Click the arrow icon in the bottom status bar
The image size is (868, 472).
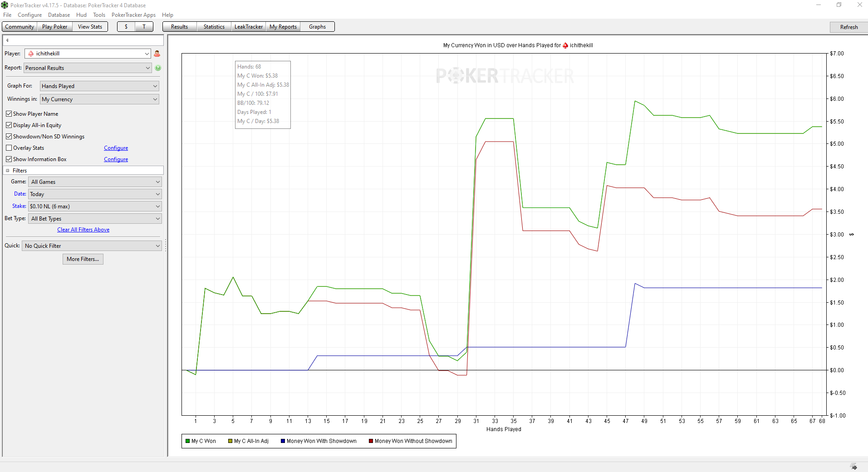[854, 467]
